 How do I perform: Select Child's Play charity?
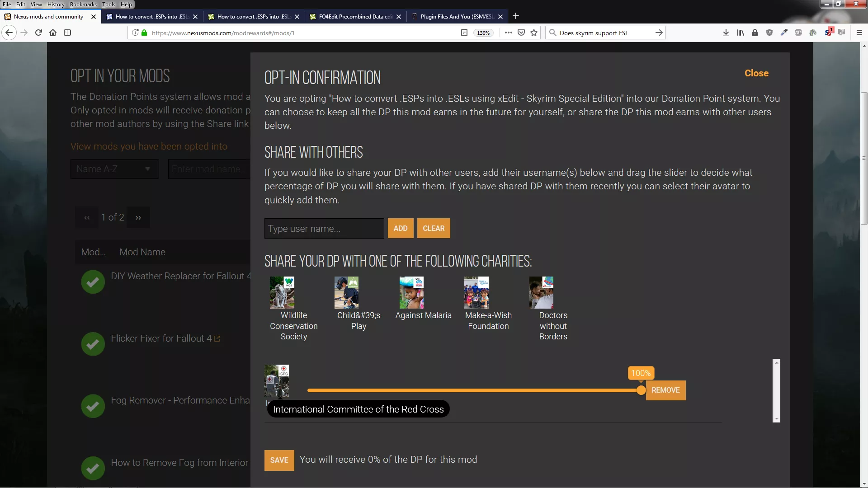click(x=347, y=293)
